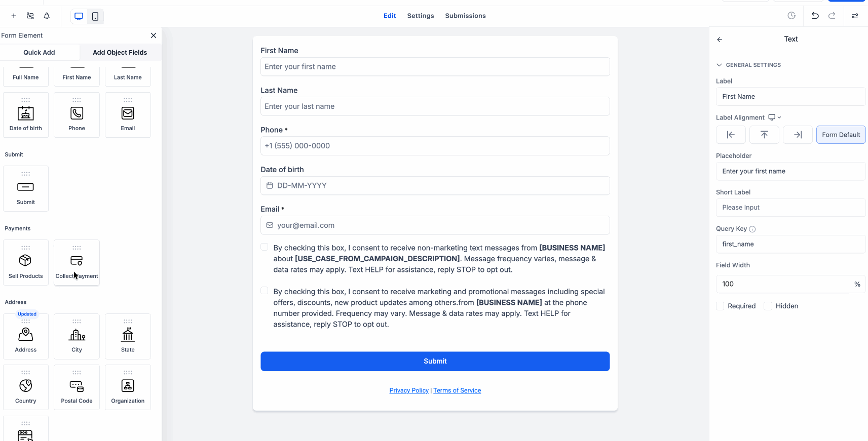Select the Date of birth form element
Image resolution: width=868 pixels, height=441 pixels.
click(26, 114)
